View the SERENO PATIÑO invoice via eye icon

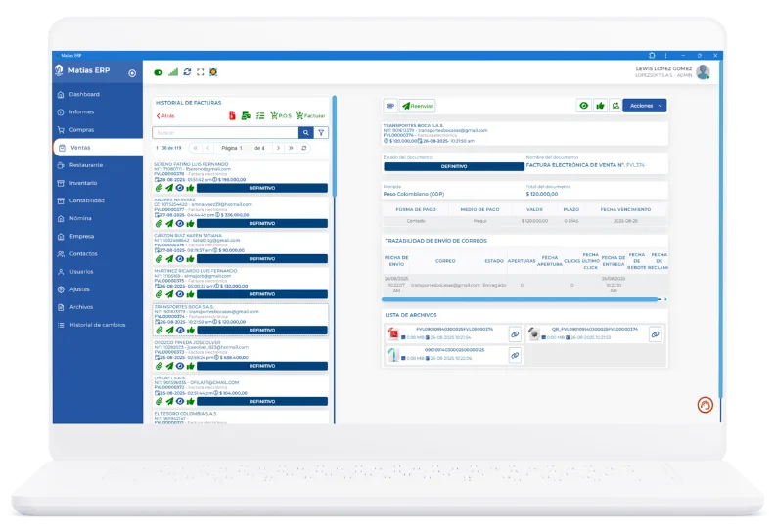(180, 188)
